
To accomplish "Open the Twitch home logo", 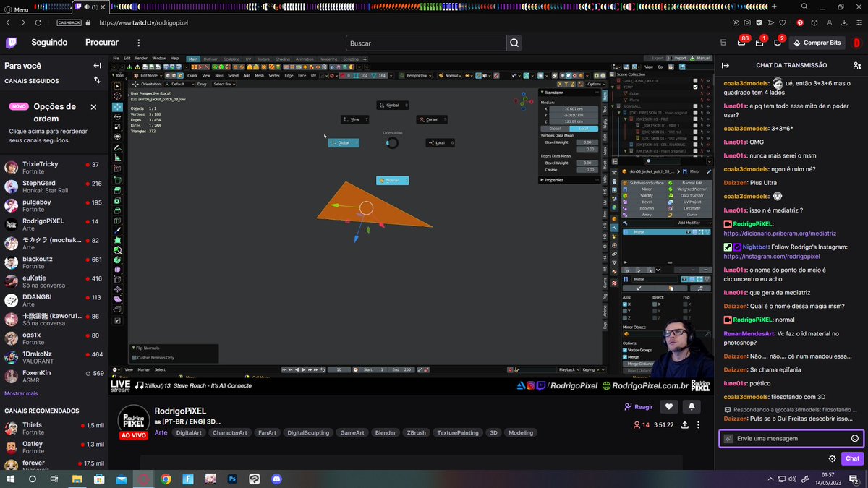I will 12,43.
